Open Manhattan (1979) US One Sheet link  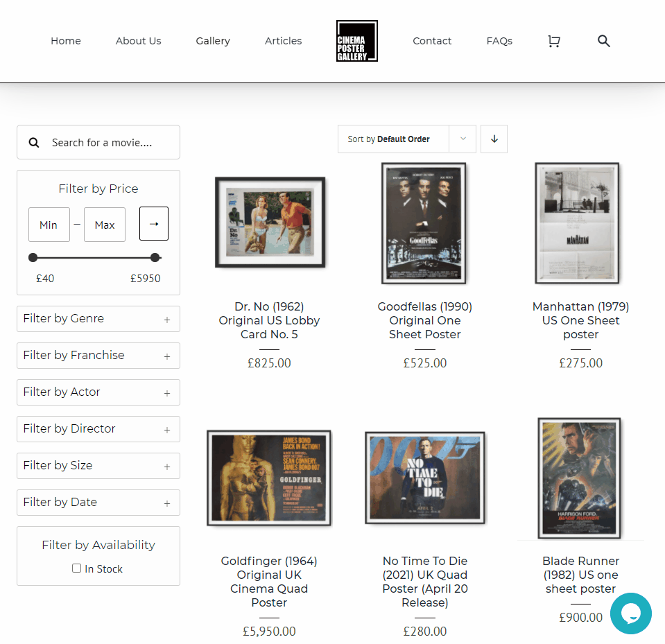[x=580, y=320]
